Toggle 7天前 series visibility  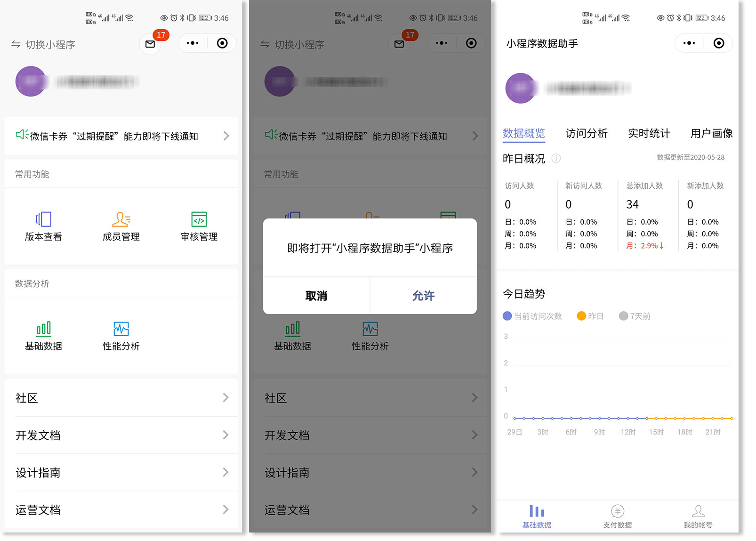(634, 316)
